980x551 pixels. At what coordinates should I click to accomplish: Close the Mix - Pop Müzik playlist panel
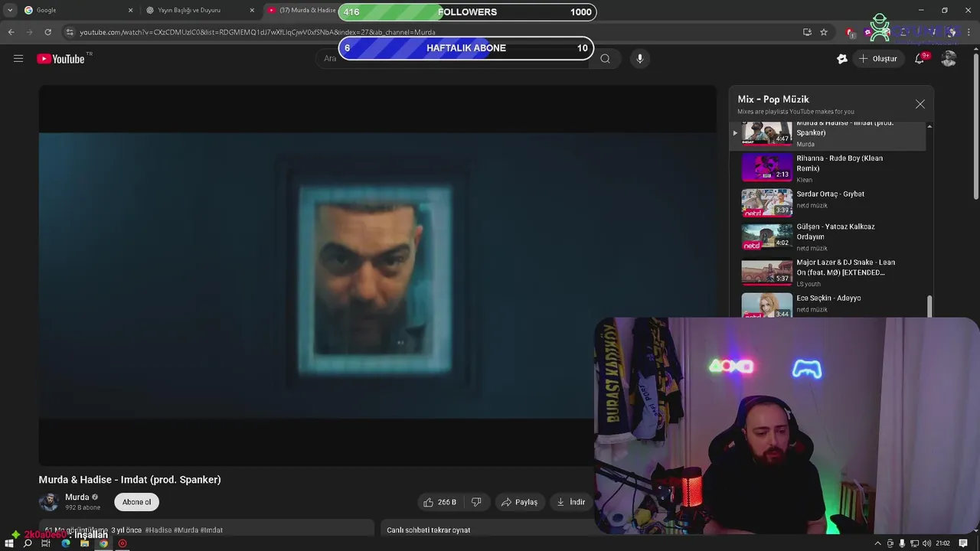click(920, 104)
